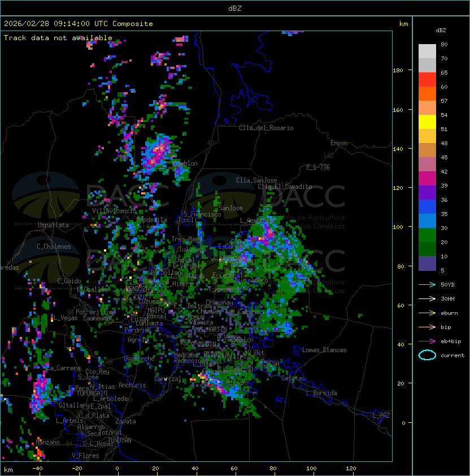The height and width of the screenshot is (476, 470).
Task: Click the pink bip arrow icon
Action: point(427,327)
